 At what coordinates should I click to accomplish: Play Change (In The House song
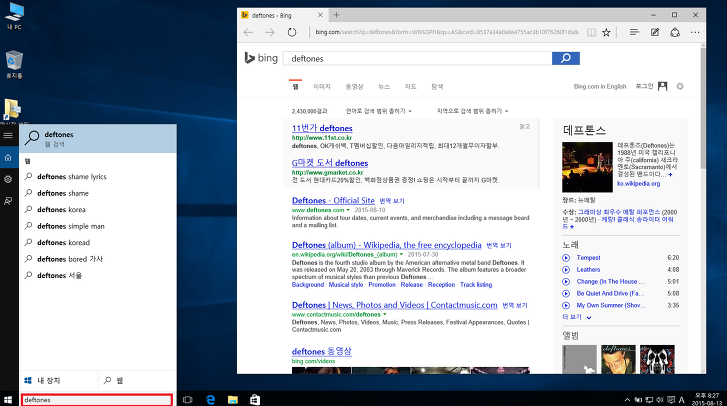pos(566,282)
